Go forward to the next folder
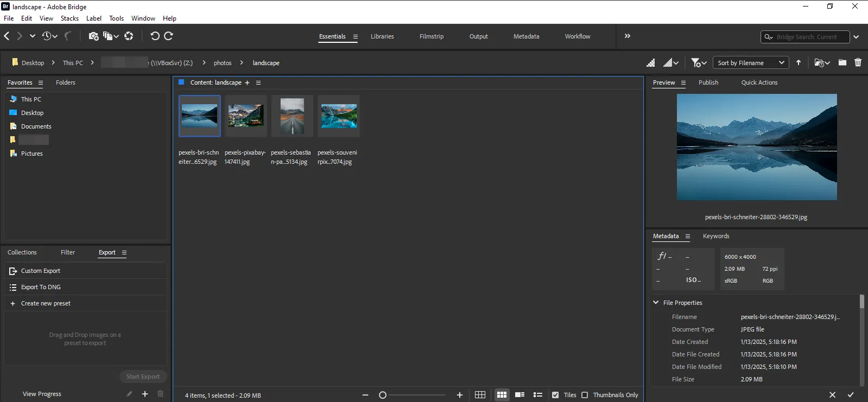 coord(20,36)
